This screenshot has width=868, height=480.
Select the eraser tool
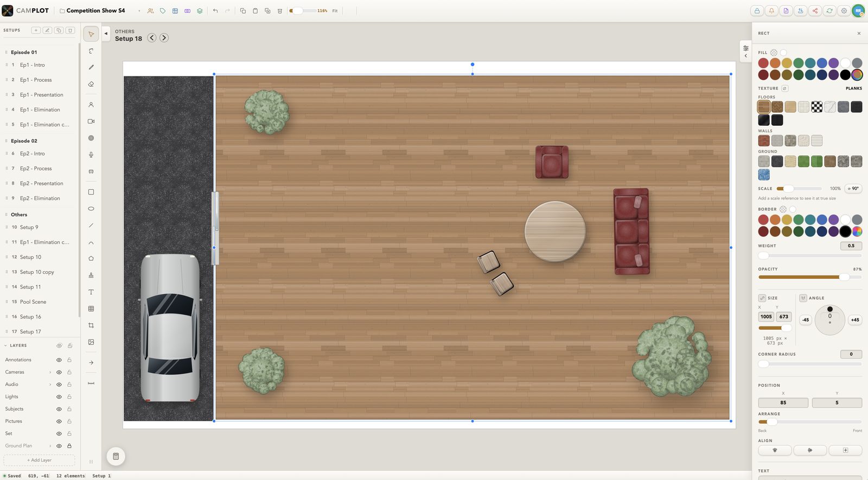(x=91, y=84)
